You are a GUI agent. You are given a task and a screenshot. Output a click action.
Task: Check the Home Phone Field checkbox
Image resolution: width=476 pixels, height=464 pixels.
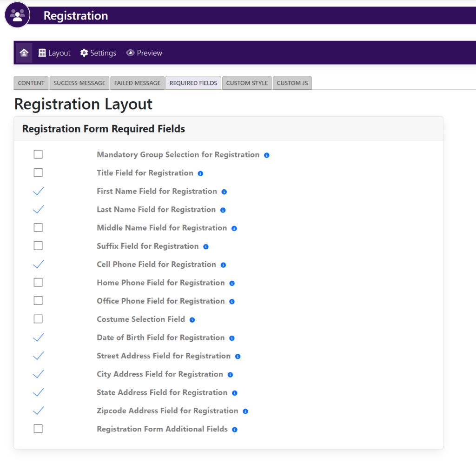pos(38,283)
